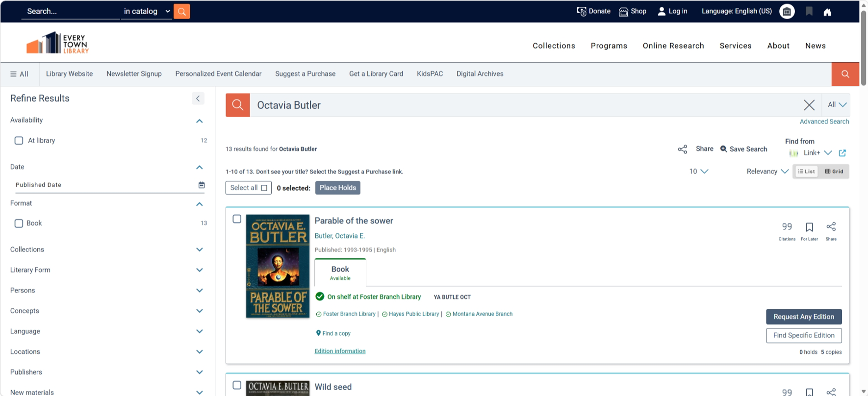Select the Wild seed result checkbox

pos(237,385)
